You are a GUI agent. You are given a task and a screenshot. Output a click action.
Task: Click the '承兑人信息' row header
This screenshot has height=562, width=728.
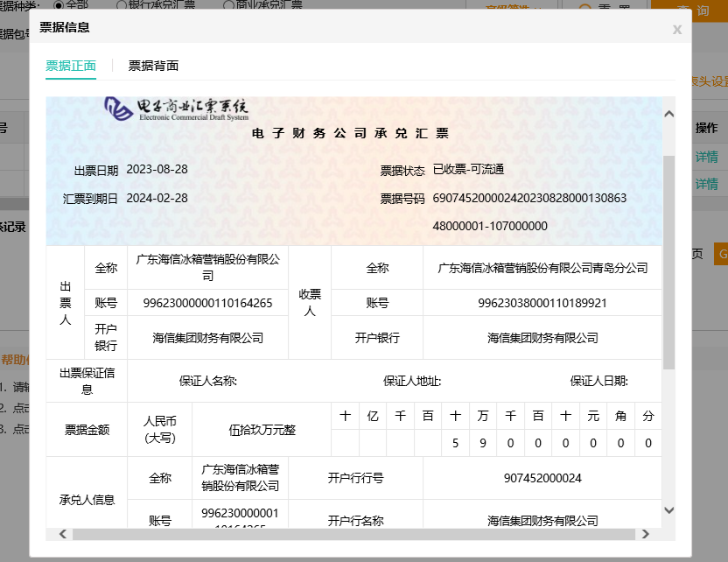coord(87,500)
